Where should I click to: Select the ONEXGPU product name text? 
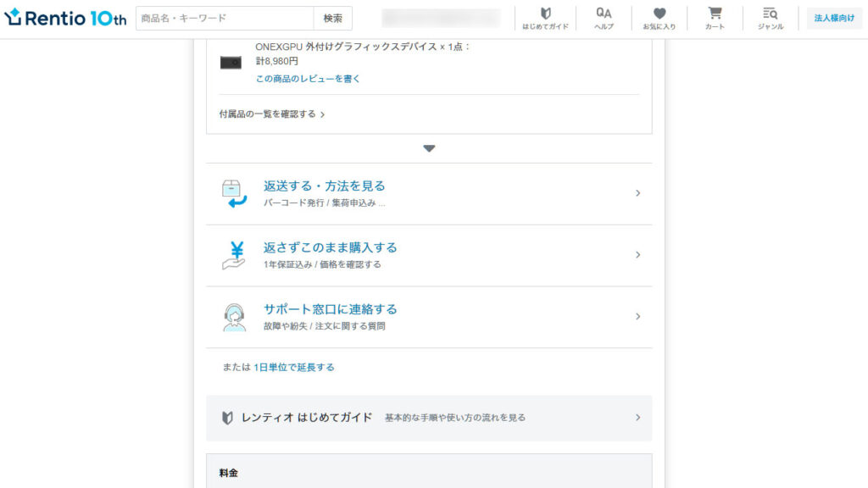[362, 47]
